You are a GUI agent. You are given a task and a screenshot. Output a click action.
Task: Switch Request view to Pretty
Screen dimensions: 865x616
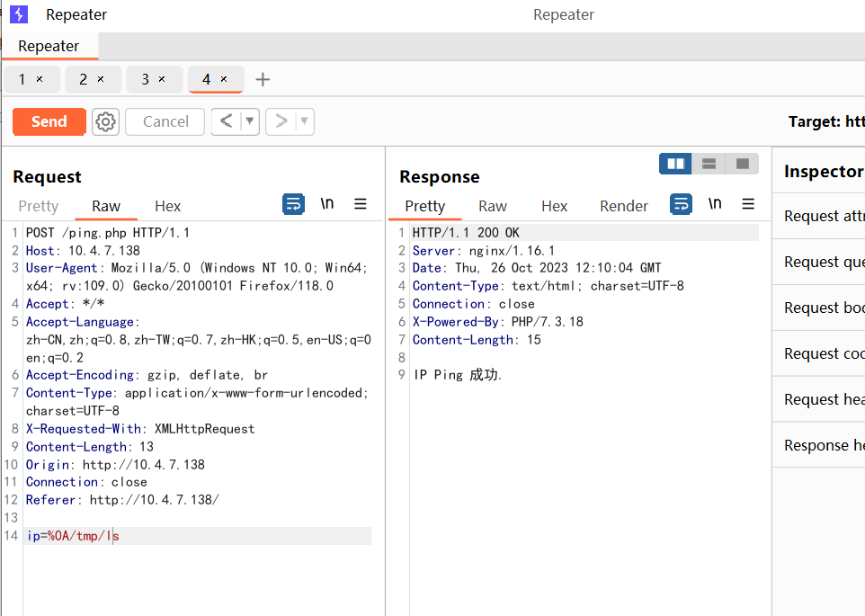pyautogui.click(x=38, y=206)
